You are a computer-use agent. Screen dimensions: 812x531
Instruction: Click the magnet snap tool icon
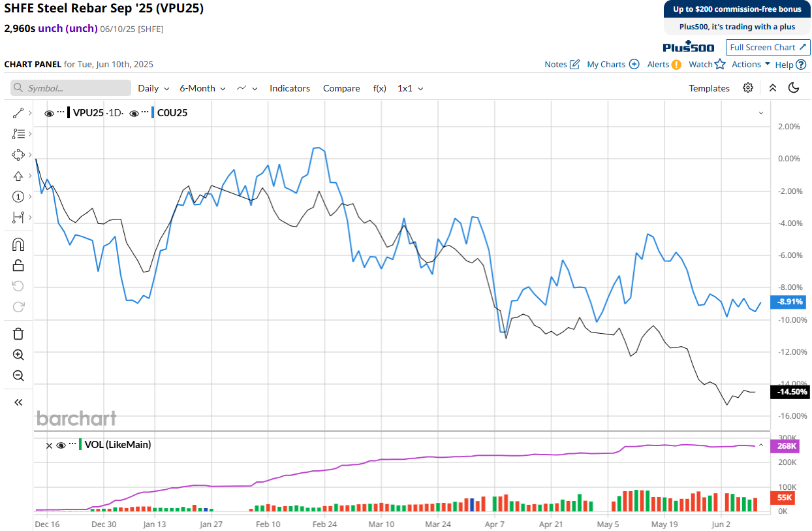coord(18,244)
